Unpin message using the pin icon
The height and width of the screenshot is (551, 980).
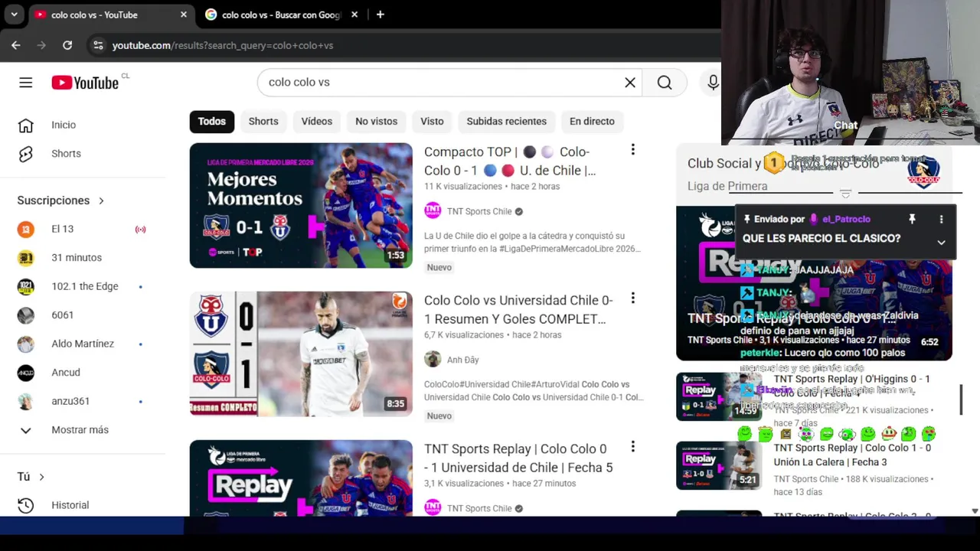point(912,219)
